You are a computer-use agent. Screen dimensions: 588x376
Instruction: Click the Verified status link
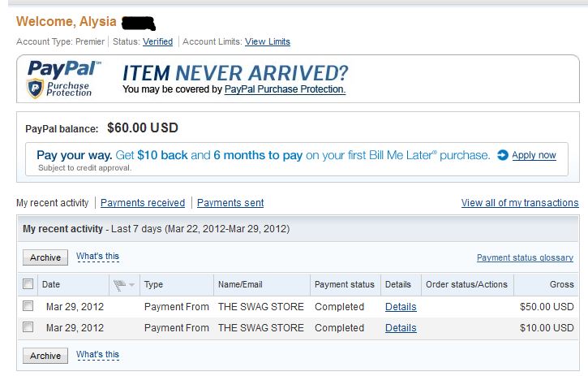(x=157, y=41)
